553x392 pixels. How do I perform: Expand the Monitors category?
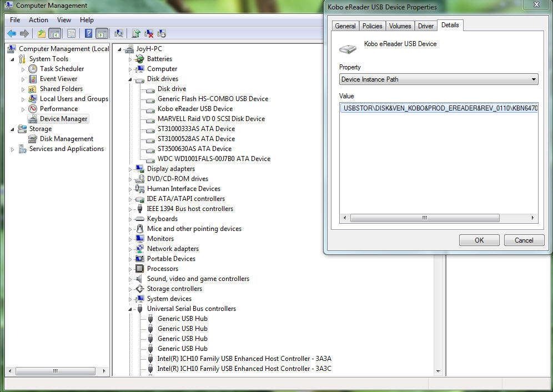(130, 239)
